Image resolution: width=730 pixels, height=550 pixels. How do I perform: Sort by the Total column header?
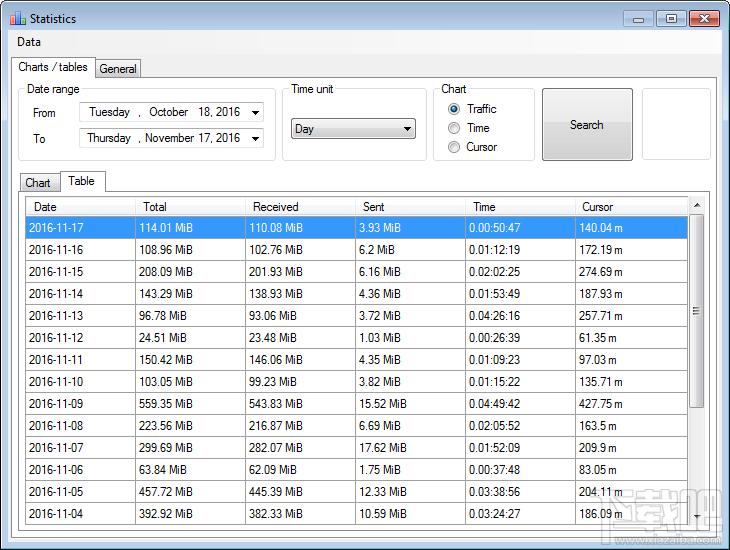click(190, 207)
